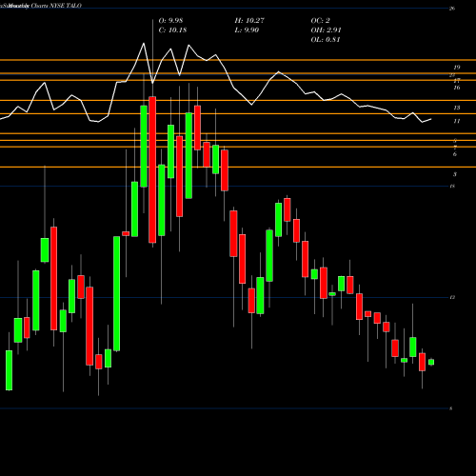Click the price axis label '12'
Screen dimensions: 476x476
pyautogui.click(x=452, y=297)
